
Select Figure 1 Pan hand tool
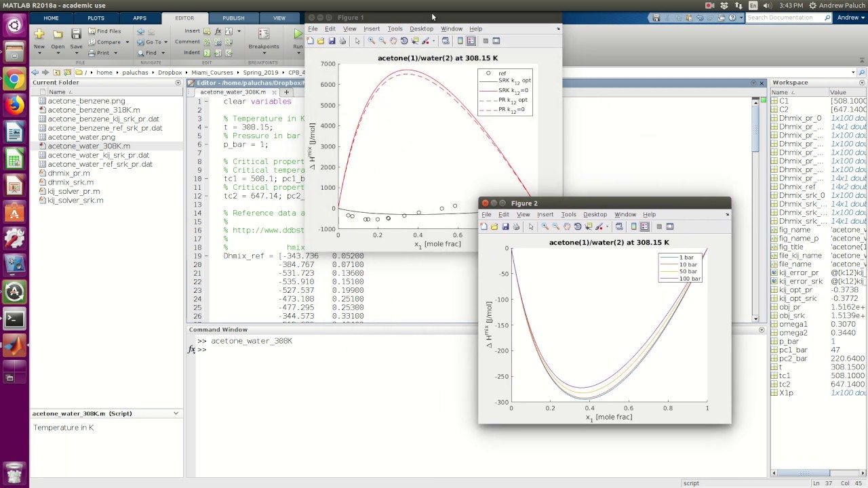[x=393, y=41]
